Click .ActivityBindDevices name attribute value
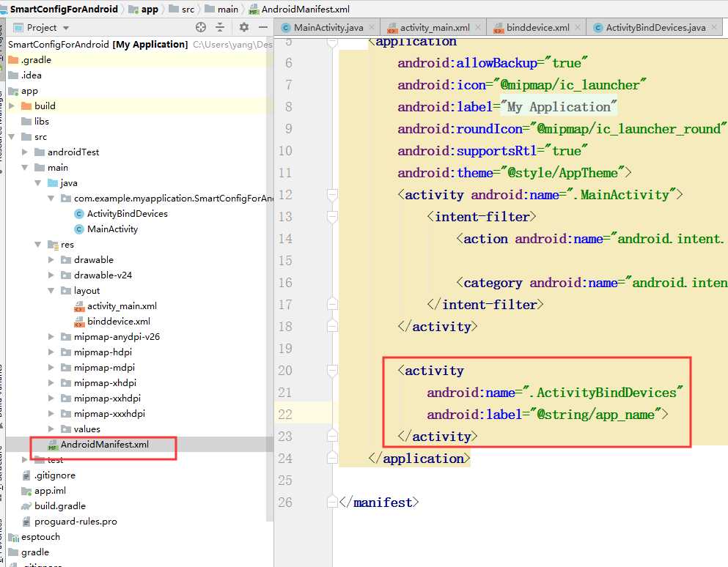Viewport: 728px width, 567px height. 603,393
